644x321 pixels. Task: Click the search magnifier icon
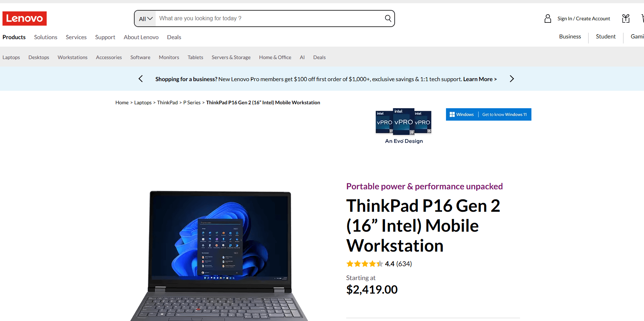point(388,19)
